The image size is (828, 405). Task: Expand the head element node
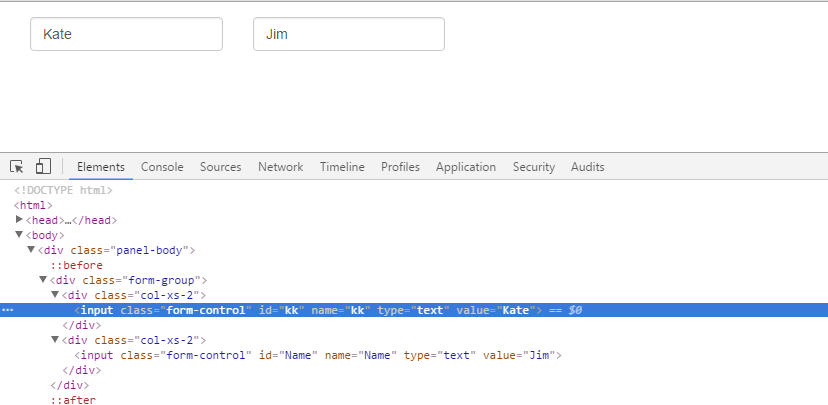[20, 220]
